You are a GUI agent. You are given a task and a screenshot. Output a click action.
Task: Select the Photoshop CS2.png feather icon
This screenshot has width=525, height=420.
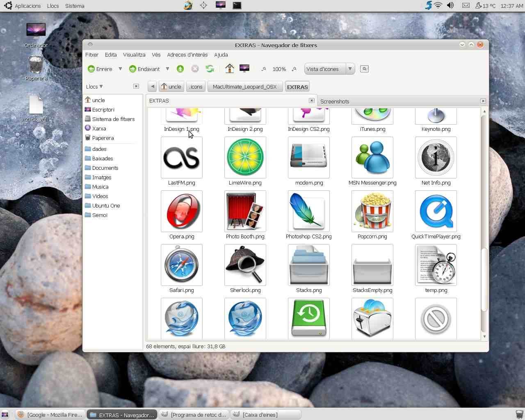(x=309, y=211)
